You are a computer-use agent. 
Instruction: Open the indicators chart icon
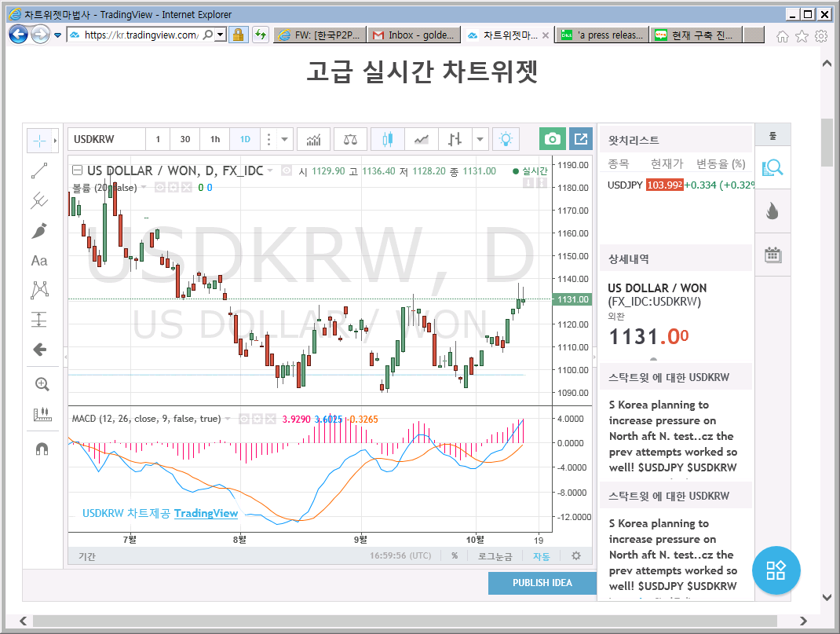(x=313, y=139)
